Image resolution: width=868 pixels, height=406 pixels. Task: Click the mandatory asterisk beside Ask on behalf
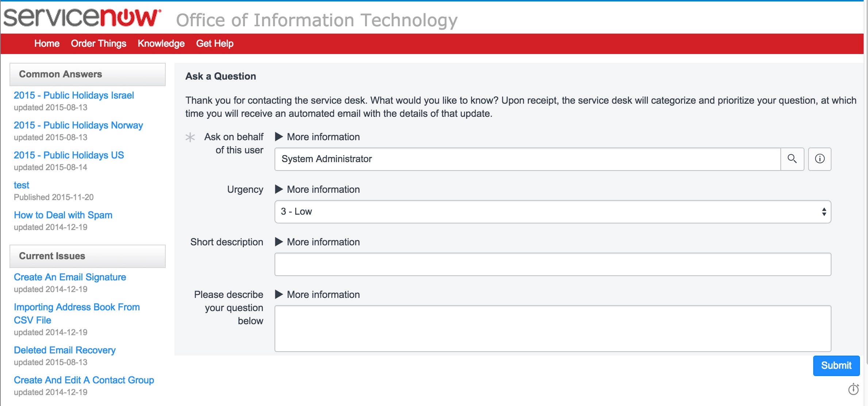(x=190, y=137)
